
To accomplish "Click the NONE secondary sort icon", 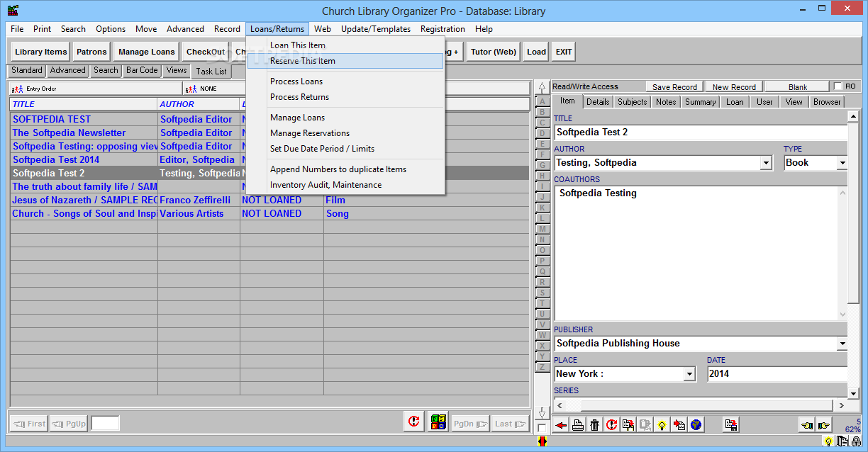I will coord(191,89).
